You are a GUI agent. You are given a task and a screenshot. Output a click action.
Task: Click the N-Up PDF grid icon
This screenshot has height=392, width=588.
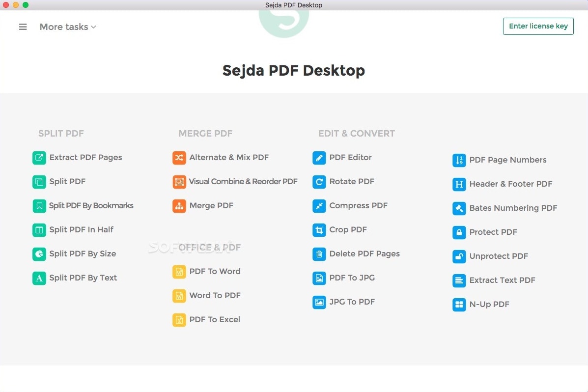pyautogui.click(x=459, y=305)
